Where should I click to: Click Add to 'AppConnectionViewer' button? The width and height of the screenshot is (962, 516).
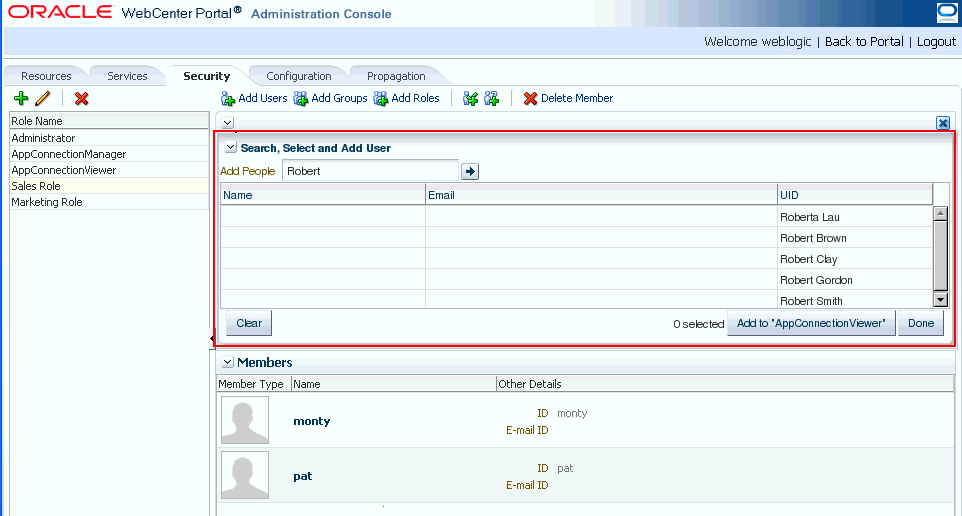click(811, 323)
